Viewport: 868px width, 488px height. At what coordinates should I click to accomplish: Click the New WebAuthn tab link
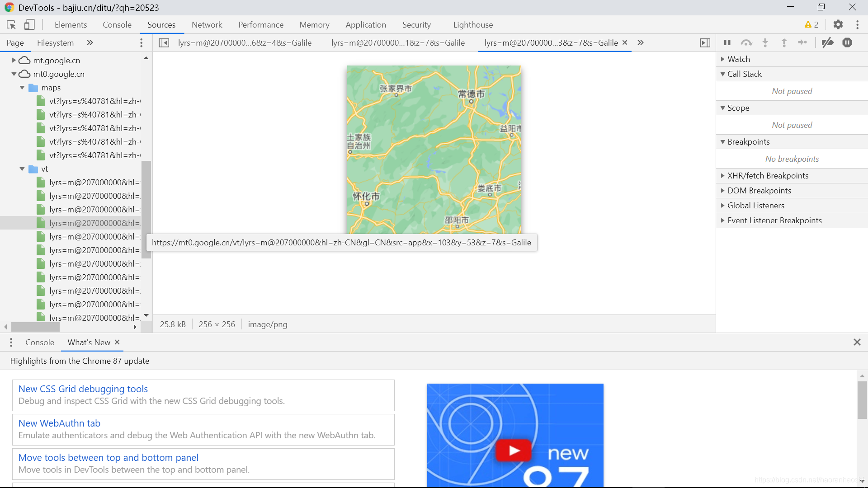pyautogui.click(x=59, y=423)
